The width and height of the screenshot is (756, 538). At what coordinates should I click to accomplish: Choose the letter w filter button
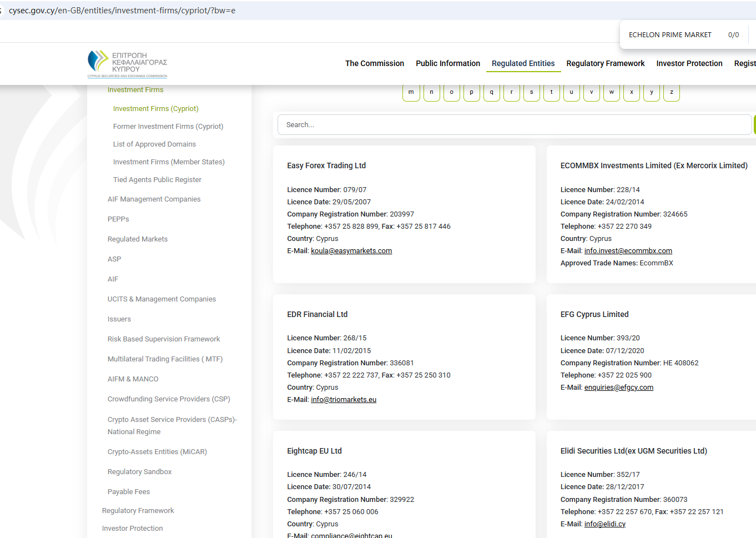point(611,93)
